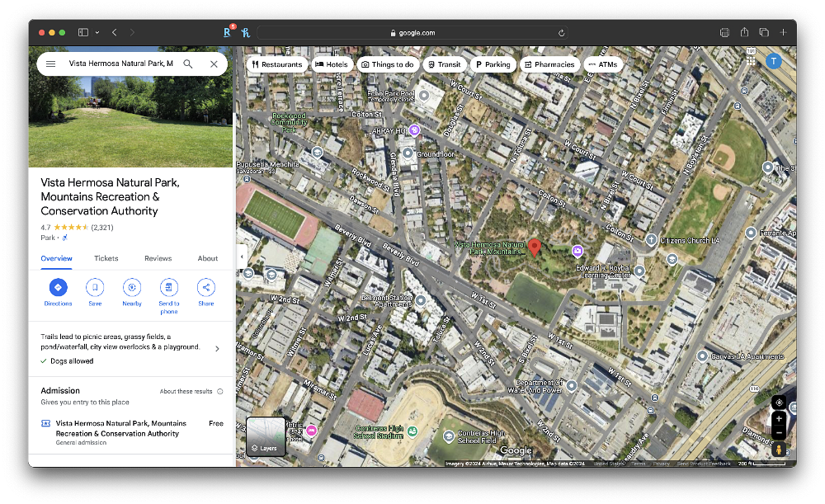
Task: Click the Canvas LA Apartments marker
Action: [702, 356]
